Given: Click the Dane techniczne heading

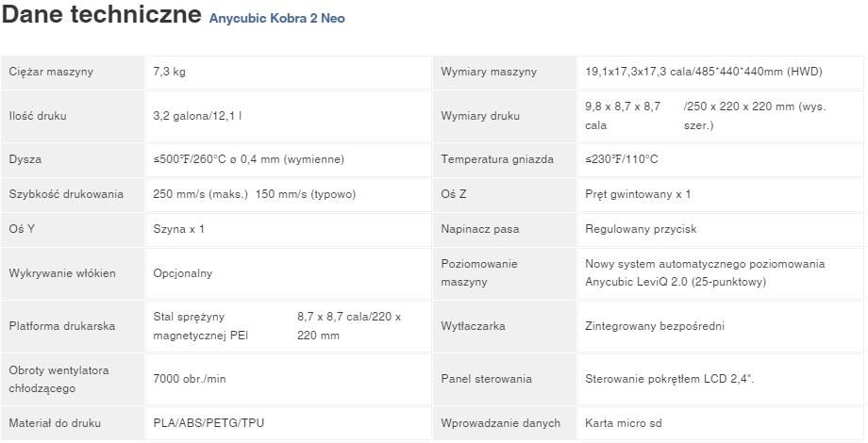Looking at the screenshot, I should [101, 14].
